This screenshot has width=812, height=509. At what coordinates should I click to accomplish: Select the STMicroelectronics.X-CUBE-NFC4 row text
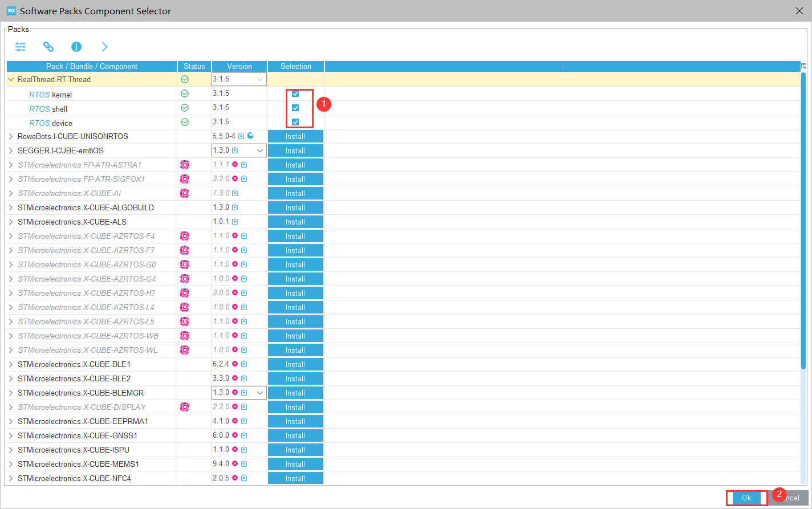pyautogui.click(x=74, y=478)
